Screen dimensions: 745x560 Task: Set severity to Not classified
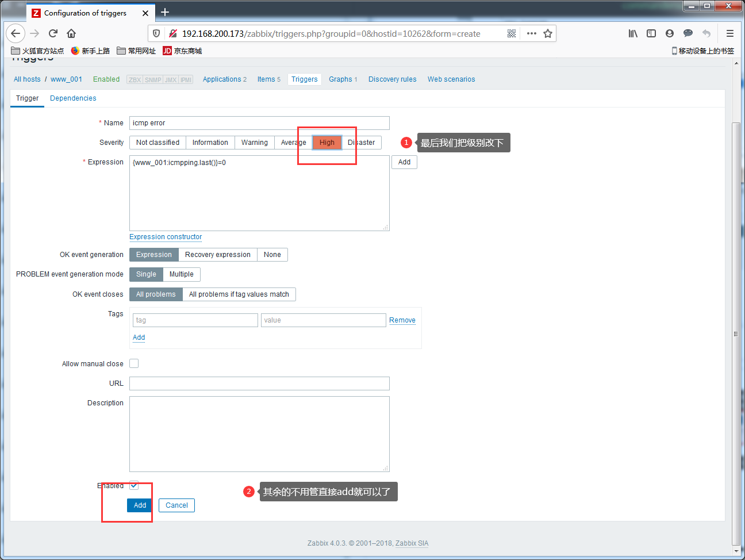point(158,143)
